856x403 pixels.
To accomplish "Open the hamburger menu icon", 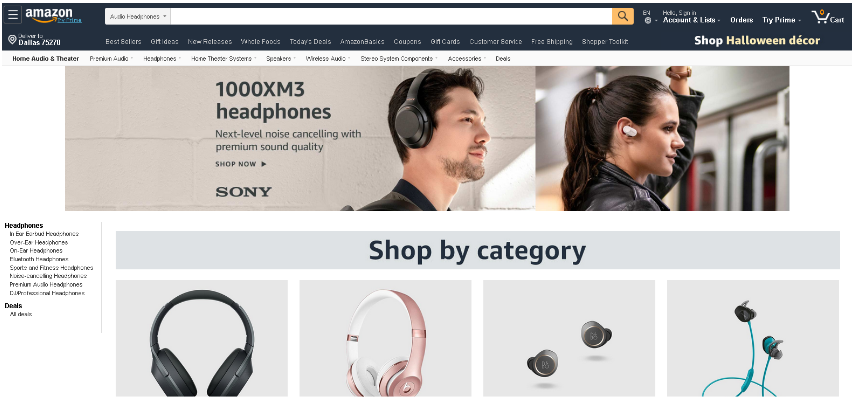I will click(13, 15).
